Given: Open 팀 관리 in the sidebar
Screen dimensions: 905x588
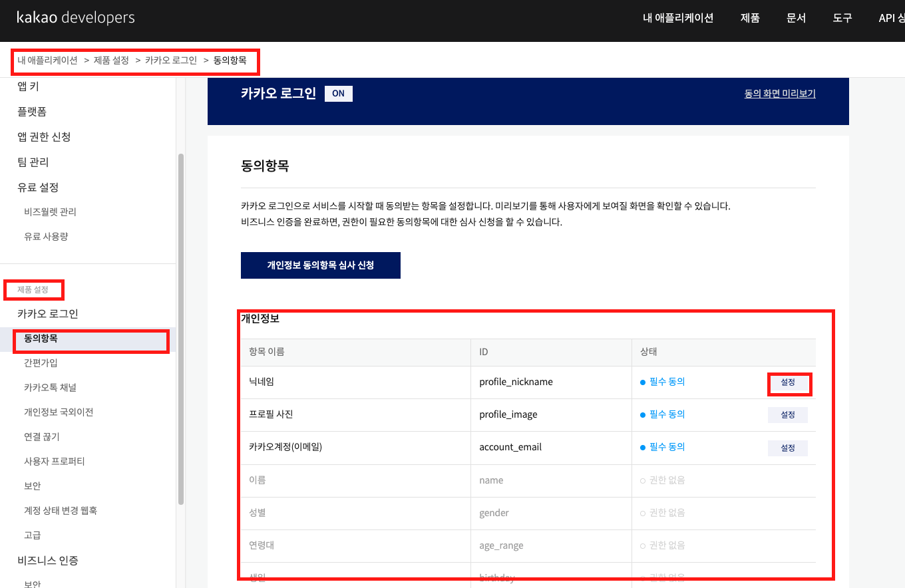Looking at the screenshot, I should (33, 162).
